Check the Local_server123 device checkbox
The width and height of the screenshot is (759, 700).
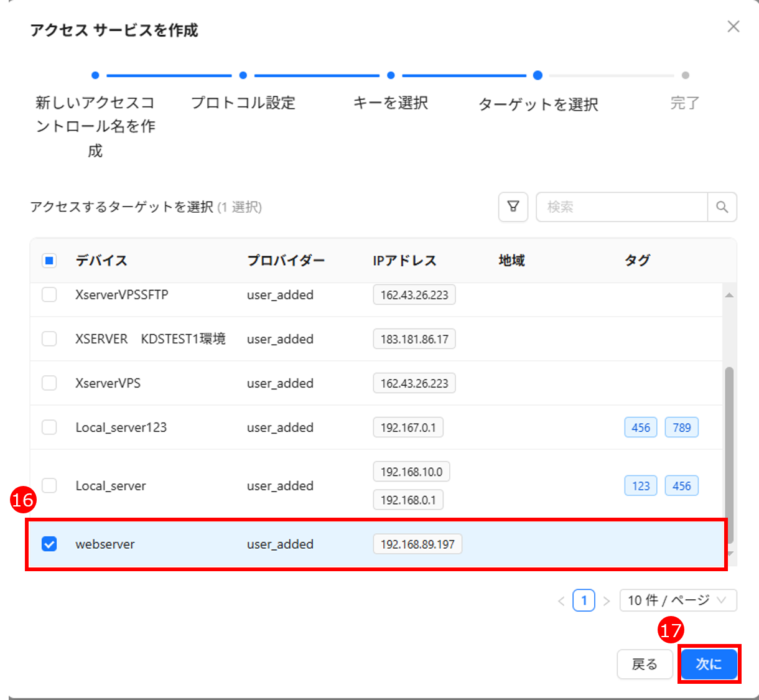pos(49,427)
